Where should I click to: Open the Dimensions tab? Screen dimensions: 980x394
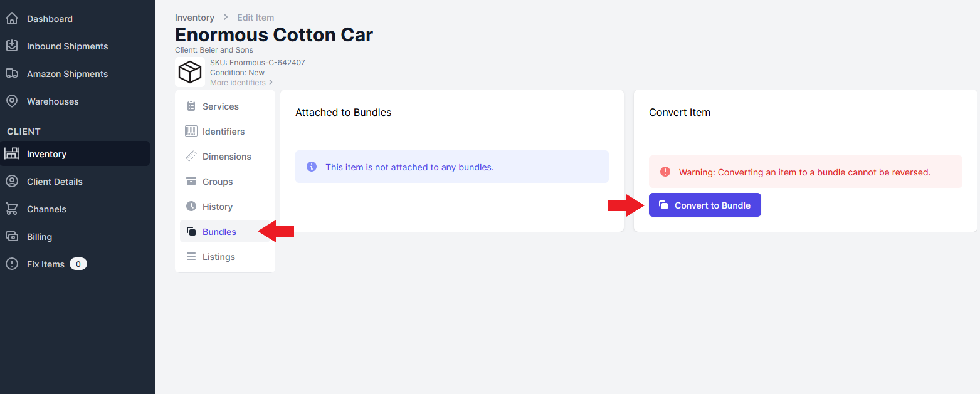tap(226, 157)
